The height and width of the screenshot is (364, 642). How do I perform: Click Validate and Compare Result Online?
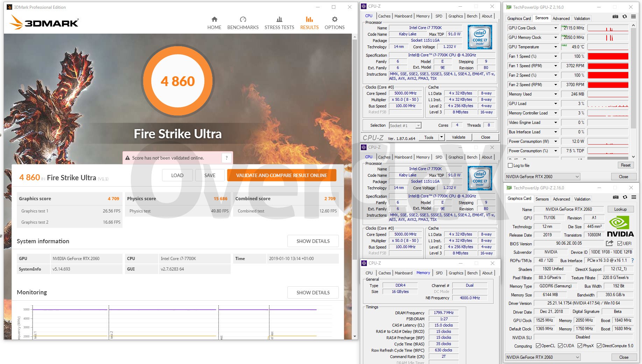(281, 175)
